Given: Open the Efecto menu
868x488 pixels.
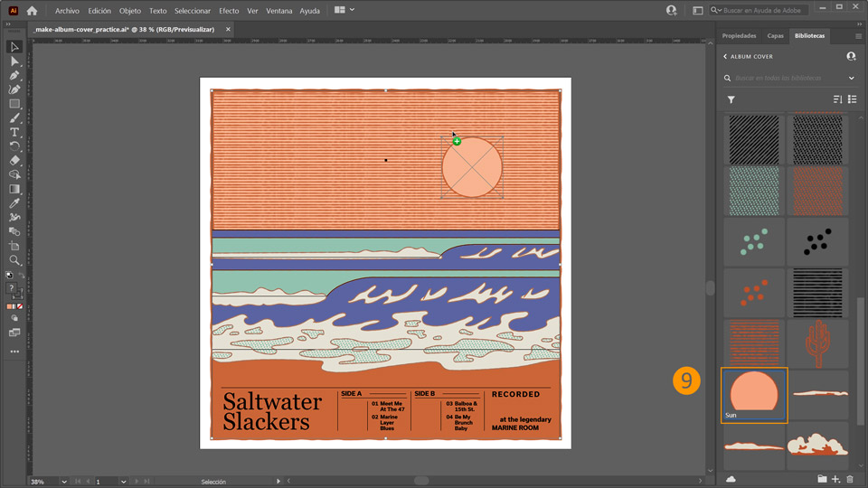Looking at the screenshot, I should pyautogui.click(x=229, y=11).
